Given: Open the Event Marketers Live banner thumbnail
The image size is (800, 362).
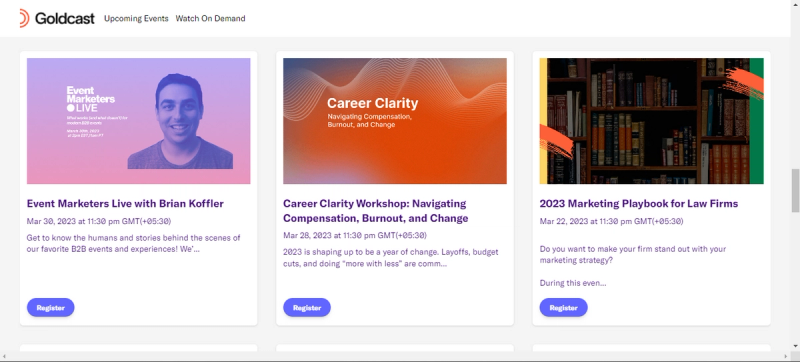Looking at the screenshot, I should [138, 121].
